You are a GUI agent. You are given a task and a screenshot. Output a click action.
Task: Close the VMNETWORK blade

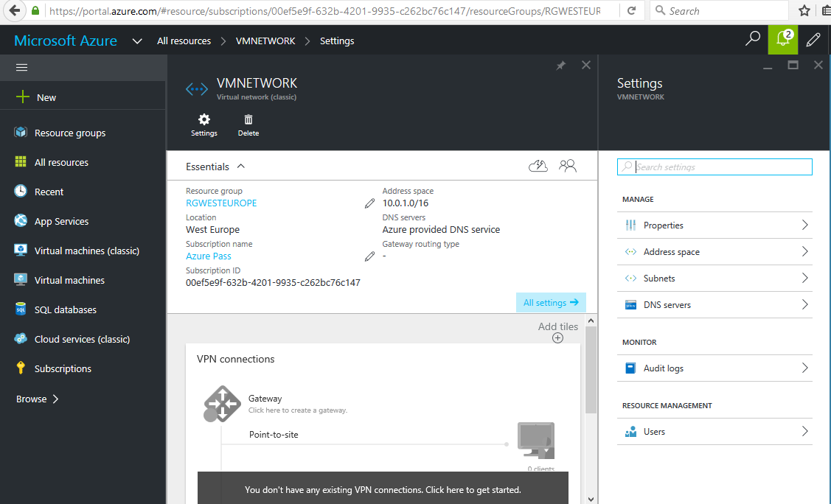click(x=585, y=65)
